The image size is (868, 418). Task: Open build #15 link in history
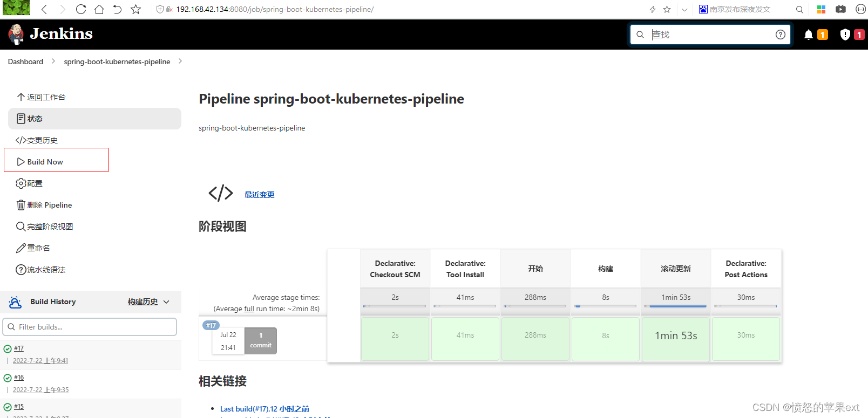coord(19,407)
